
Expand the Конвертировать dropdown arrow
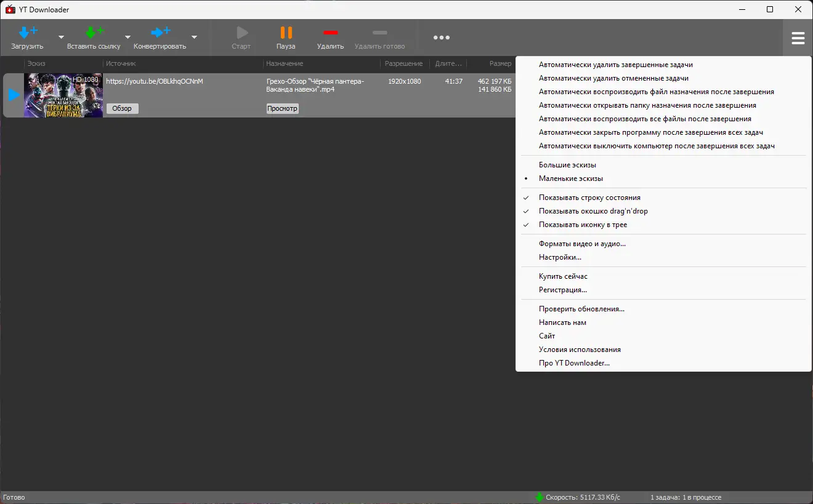click(194, 37)
